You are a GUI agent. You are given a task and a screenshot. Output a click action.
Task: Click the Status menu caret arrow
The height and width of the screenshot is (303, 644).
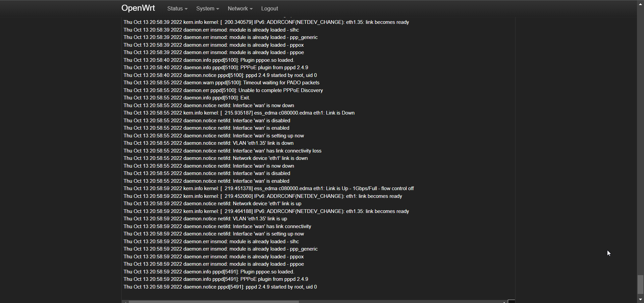coord(186,9)
